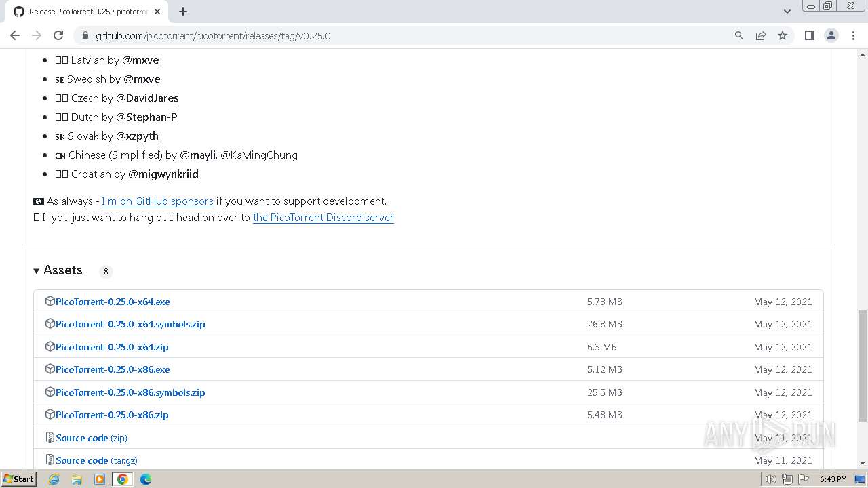Open the @mayli profile link

[x=197, y=155]
